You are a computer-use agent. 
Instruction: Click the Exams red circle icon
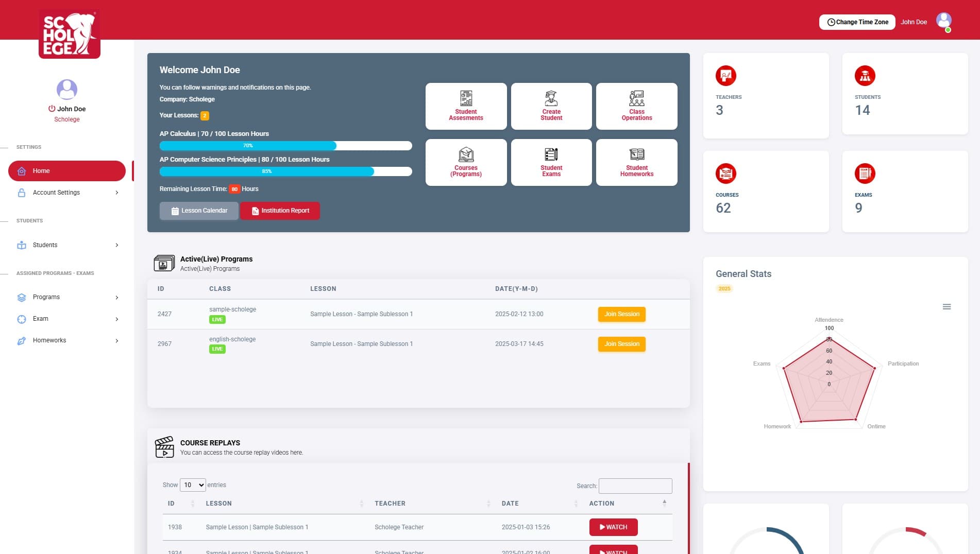coord(865,174)
